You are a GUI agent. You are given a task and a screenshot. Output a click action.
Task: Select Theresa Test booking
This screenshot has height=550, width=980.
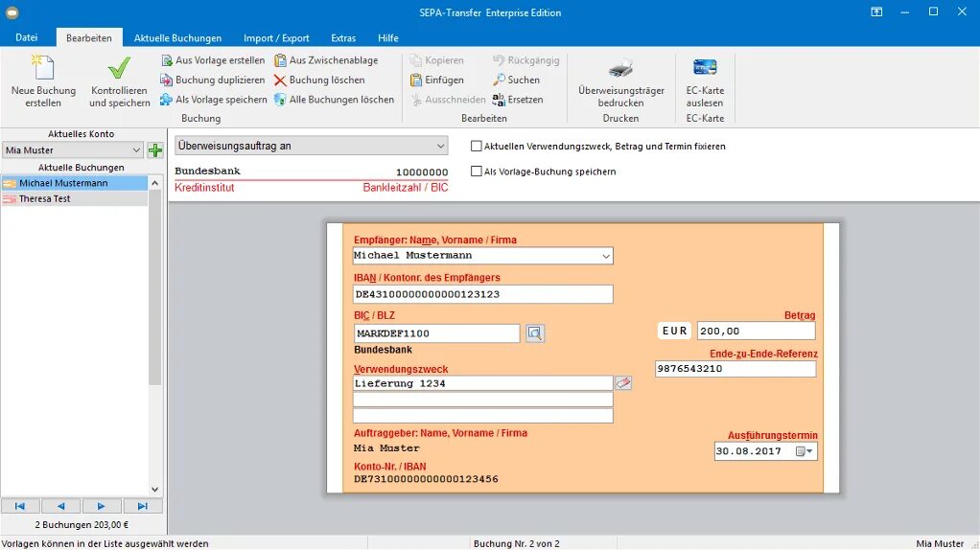(75, 198)
